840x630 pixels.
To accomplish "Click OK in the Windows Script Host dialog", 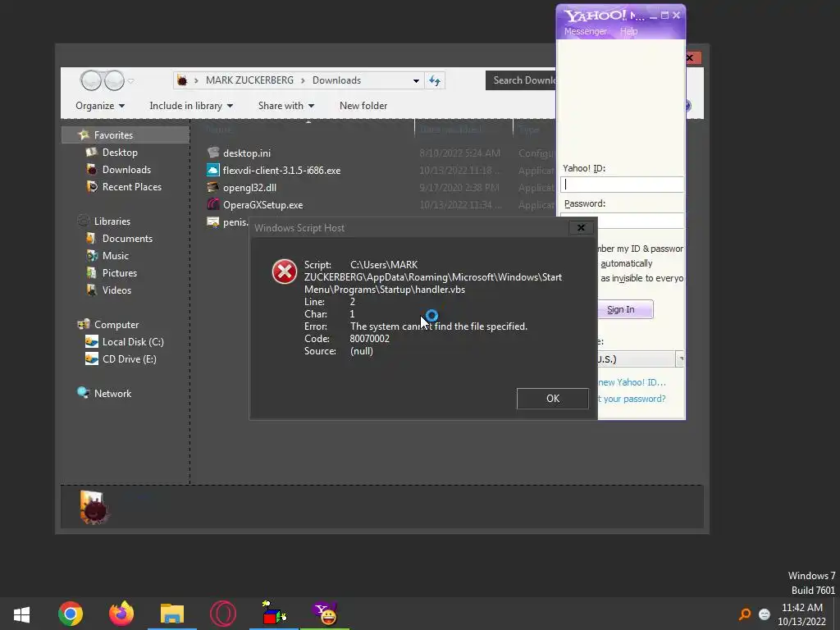I will point(552,399).
